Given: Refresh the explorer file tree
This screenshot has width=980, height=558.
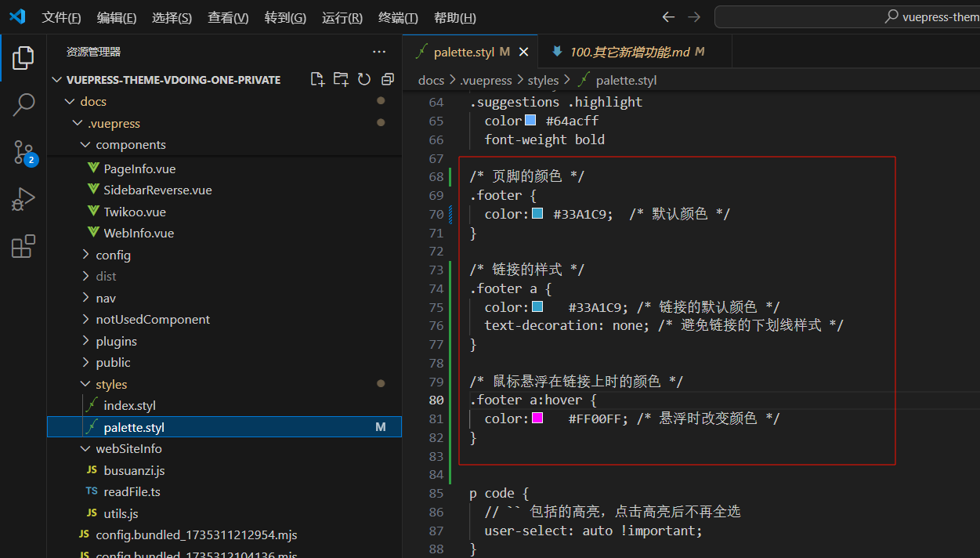Looking at the screenshot, I should [364, 79].
